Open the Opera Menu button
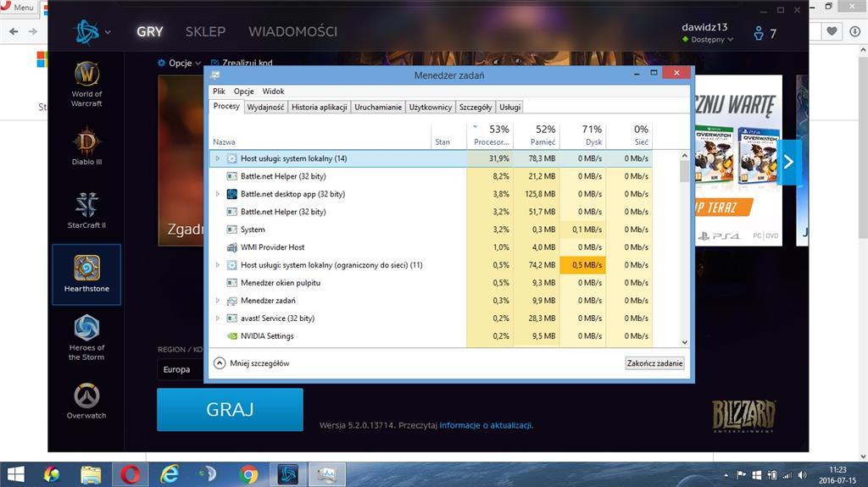868x487 pixels. 18,7
